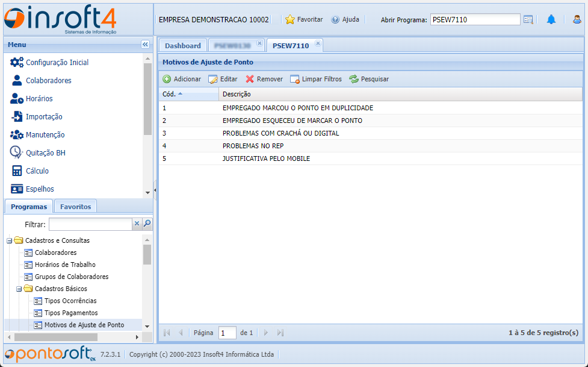Click the Pesquisar refresh arrows icon
The image size is (588, 367).
tap(354, 79)
